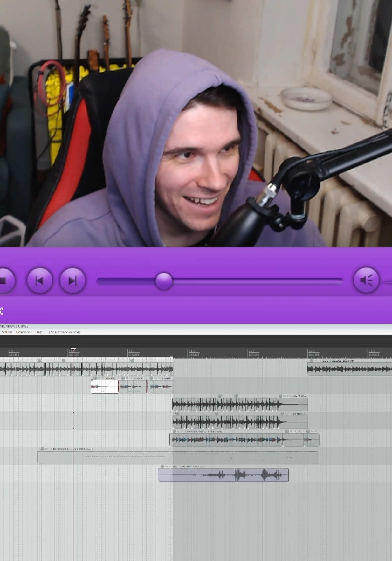Skip to next track in purple player

72,280
